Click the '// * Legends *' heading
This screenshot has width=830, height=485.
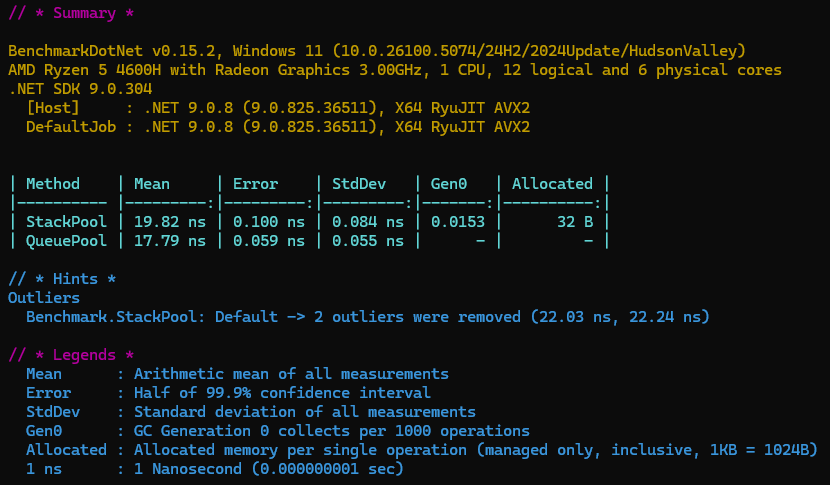click(x=71, y=355)
